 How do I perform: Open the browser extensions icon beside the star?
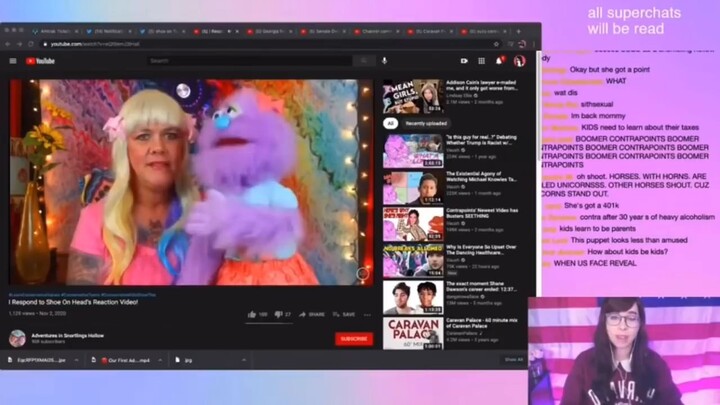(x=511, y=44)
